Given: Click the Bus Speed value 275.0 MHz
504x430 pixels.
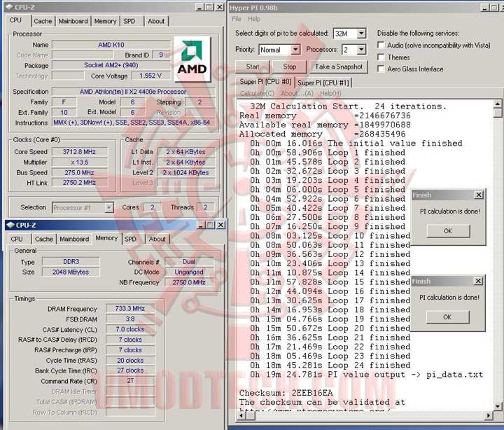Looking at the screenshot, I should point(79,172).
